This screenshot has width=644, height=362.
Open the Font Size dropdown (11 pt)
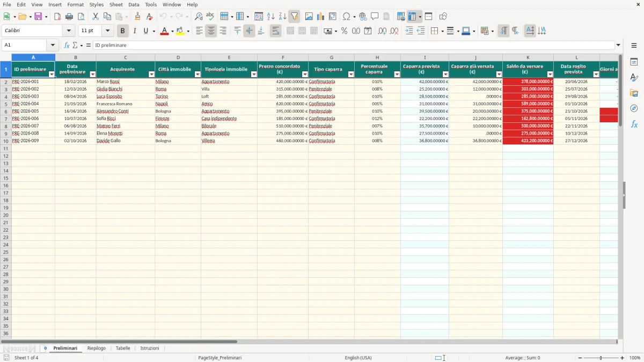pos(107,31)
